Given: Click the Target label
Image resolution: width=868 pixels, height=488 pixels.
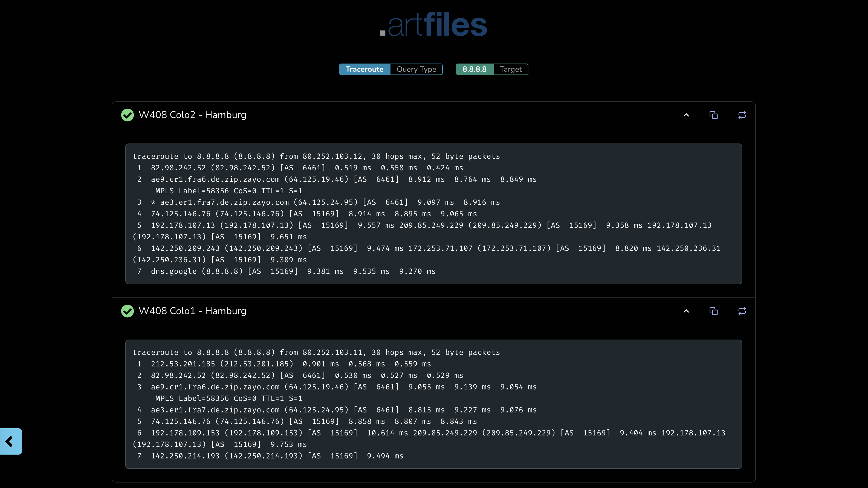Looking at the screenshot, I should pos(511,69).
